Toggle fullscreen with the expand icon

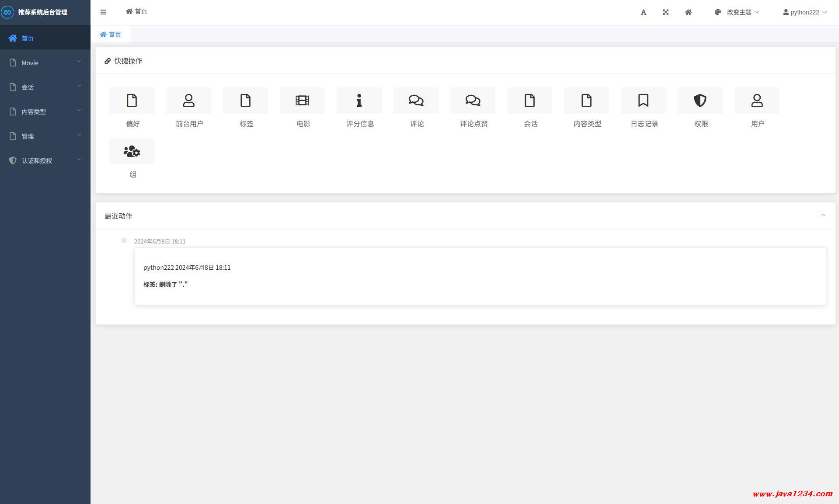(665, 12)
